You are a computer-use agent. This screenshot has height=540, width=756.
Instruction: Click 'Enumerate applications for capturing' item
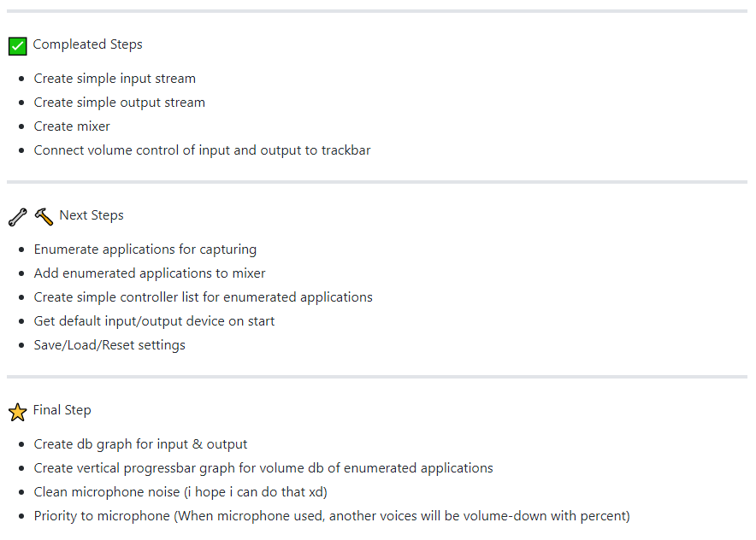tap(145, 249)
